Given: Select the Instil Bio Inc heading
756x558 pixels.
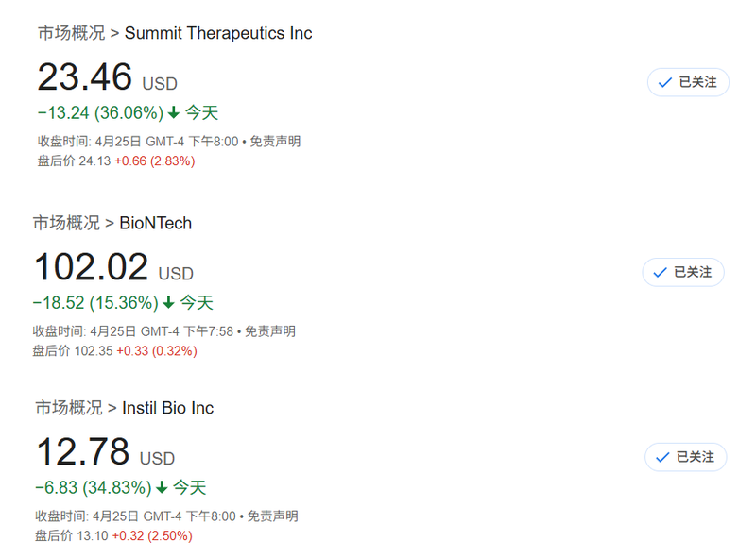Looking at the screenshot, I should [168, 408].
